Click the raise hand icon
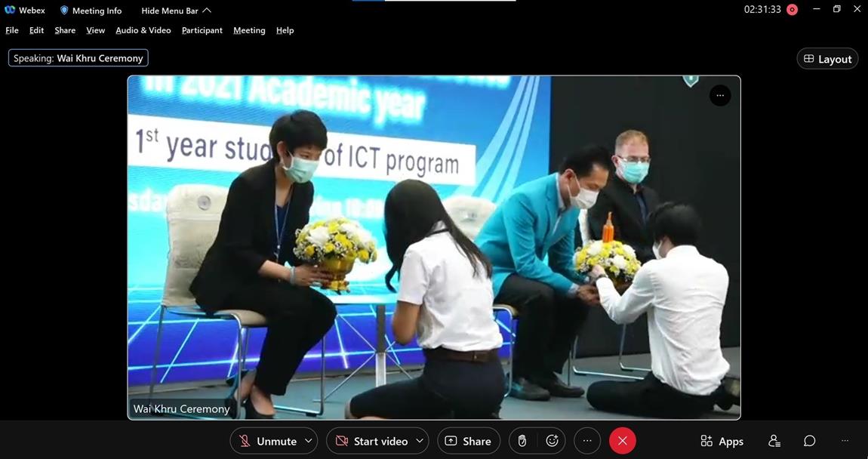Screen dimensions: 868x459 pyautogui.click(x=522, y=441)
